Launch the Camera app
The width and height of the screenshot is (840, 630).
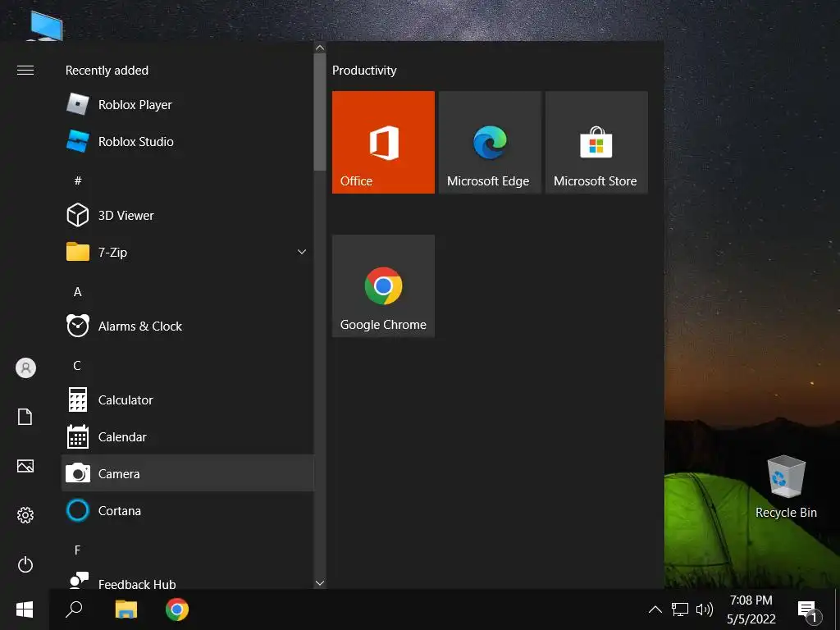(188, 473)
